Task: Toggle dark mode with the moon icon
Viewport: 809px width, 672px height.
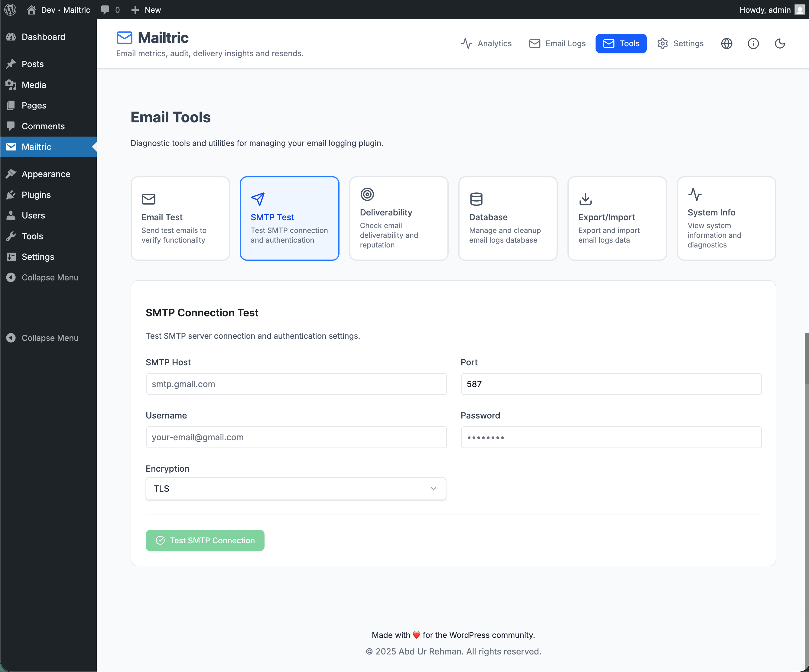Action: tap(780, 44)
